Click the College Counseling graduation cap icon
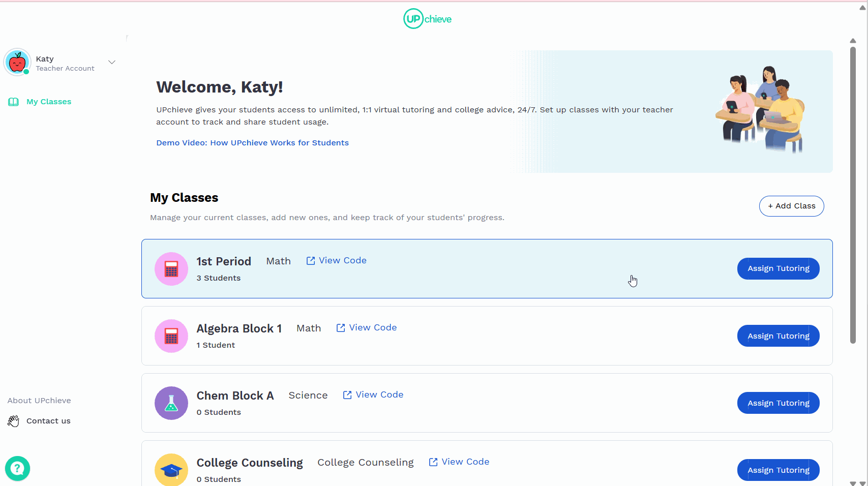868x486 pixels. point(171,470)
